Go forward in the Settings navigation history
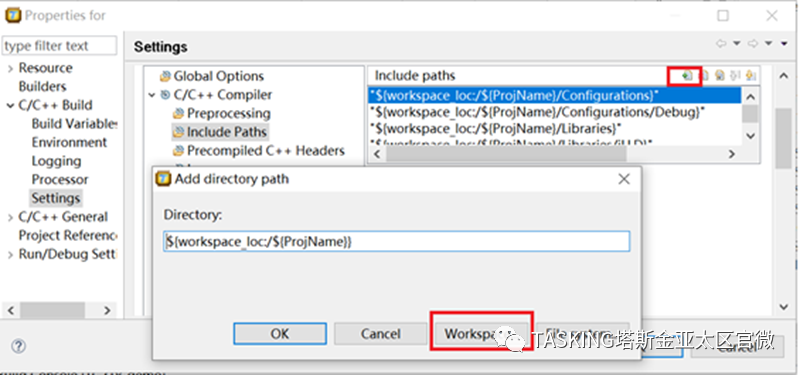Screen dimensions: 800x375 click(x=753, y=44)
